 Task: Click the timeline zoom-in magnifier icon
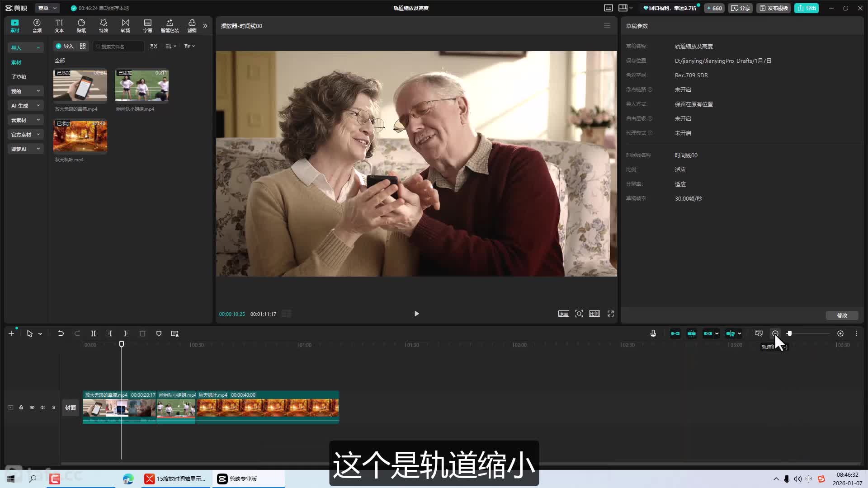pos(840,333)
